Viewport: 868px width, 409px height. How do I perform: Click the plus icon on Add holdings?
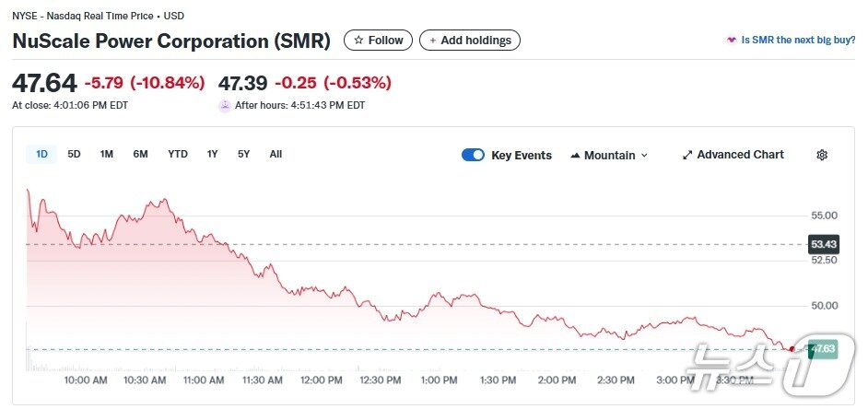[433, 41]
